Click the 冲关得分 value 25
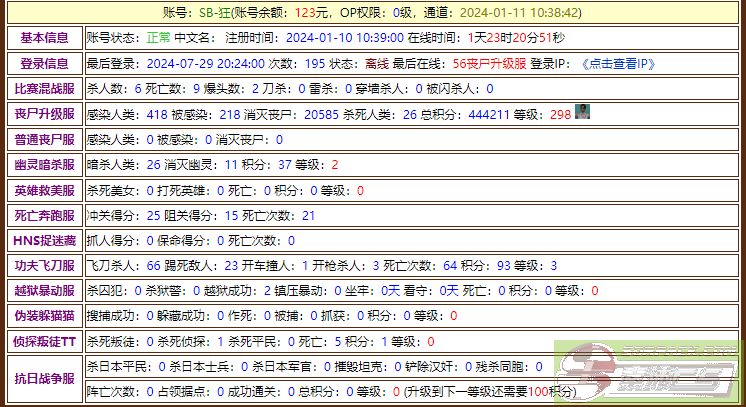 (x=153, y=216)
